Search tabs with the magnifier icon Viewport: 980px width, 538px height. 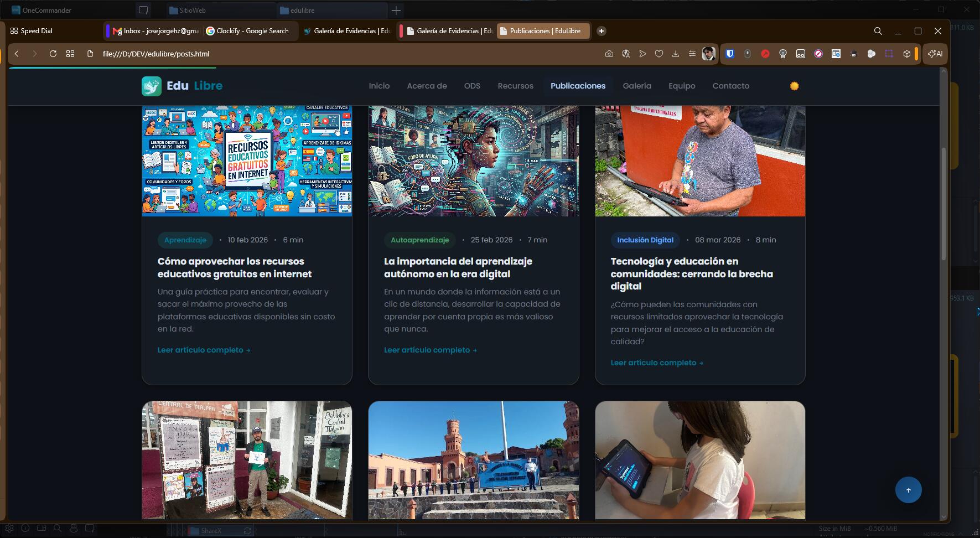pos(878,31)
